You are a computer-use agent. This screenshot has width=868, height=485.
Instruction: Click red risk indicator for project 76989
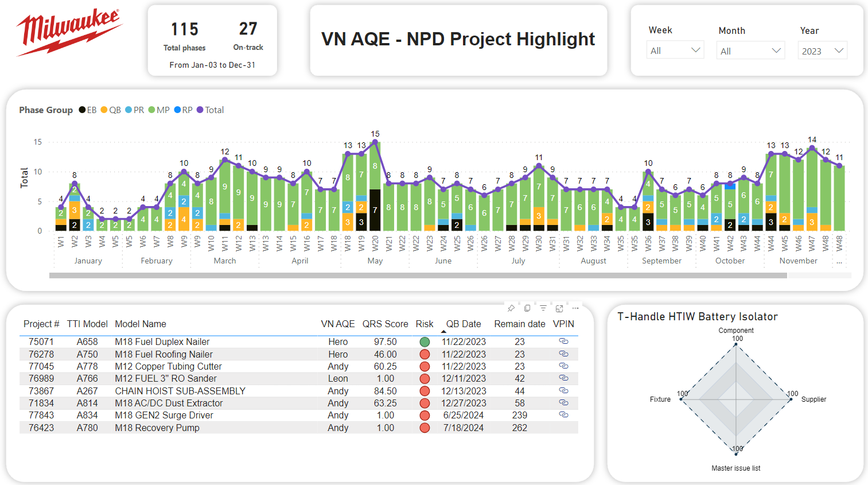coord(425,379)
